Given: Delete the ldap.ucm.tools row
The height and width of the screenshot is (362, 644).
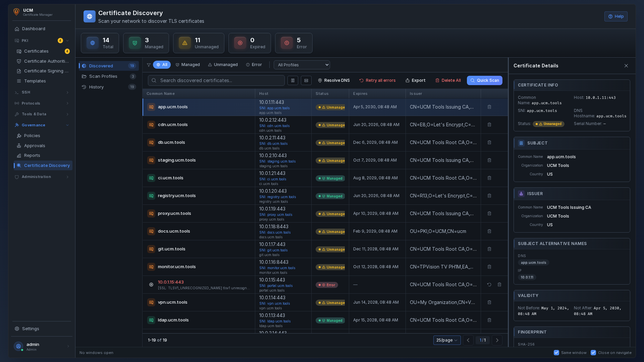Looking at the screenshot, I should click(x=489, y=320).
